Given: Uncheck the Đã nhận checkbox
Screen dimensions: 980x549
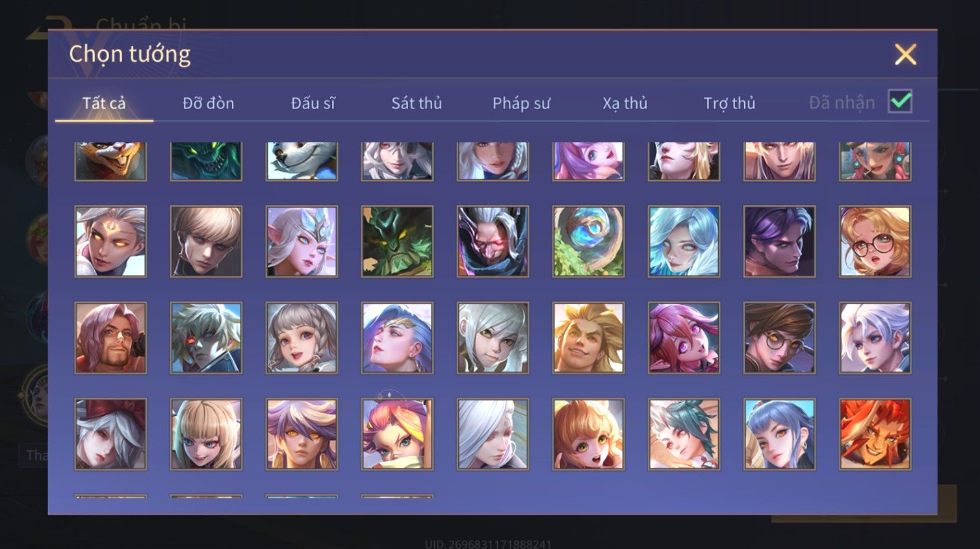Looking at the screenshot, I should point(900,101).
